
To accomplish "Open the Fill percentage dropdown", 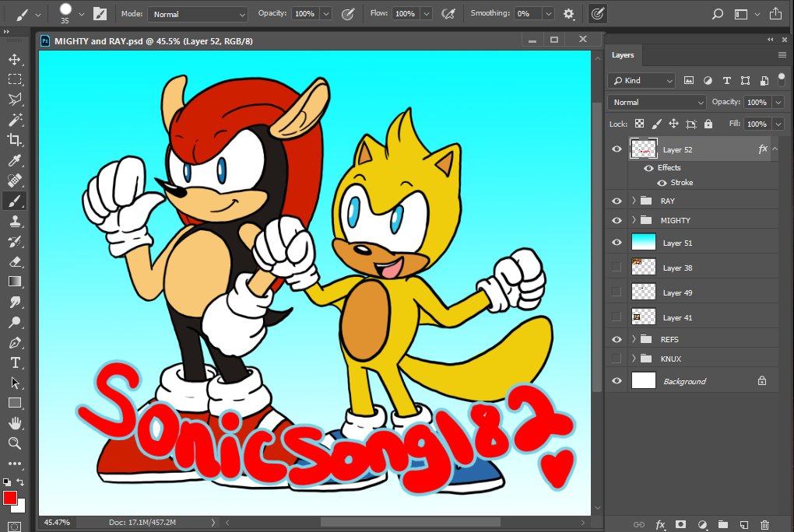I will (778, 124).
